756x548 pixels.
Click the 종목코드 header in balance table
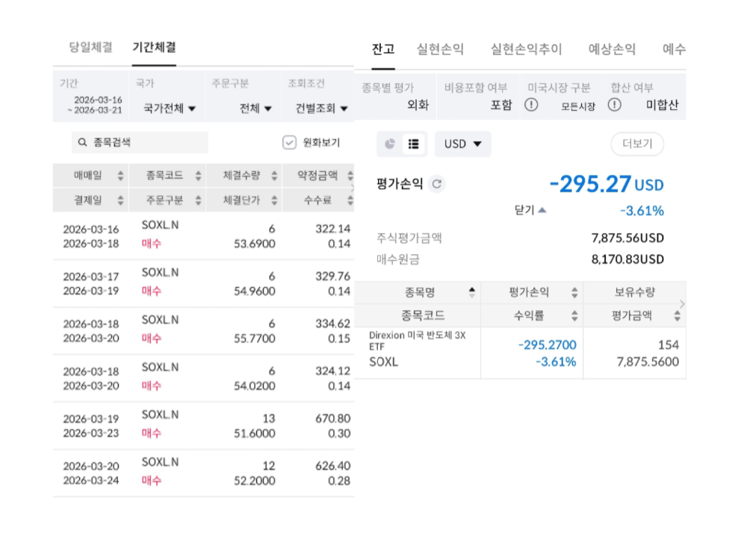[423, 316]
